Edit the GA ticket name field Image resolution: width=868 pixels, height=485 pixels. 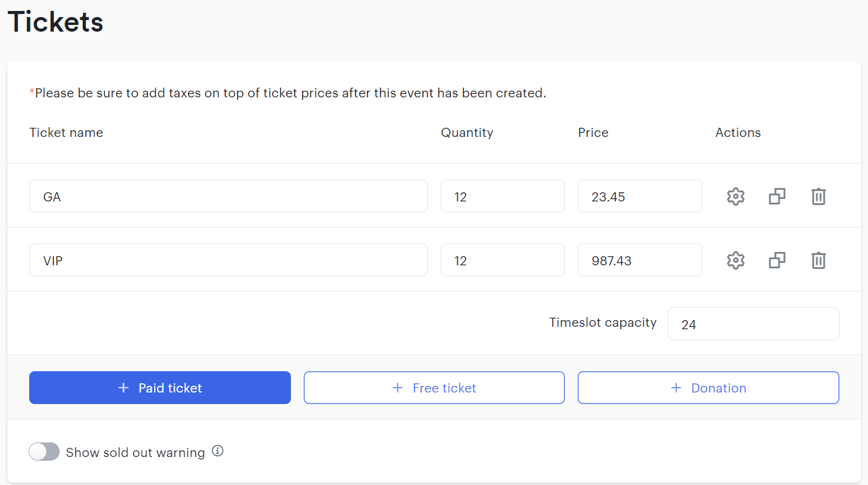pyautogui.click(x=228, y=196)
